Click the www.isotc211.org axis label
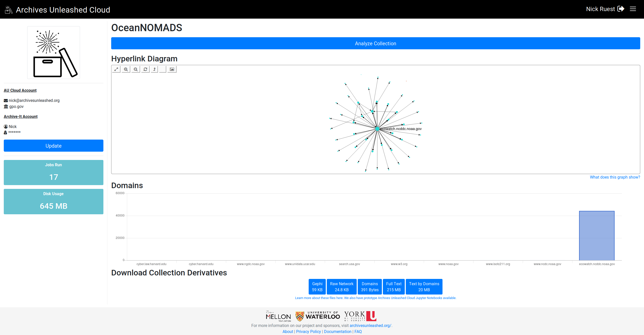The width and height of the screenshot is (644, 335). (x=498, y=264)
